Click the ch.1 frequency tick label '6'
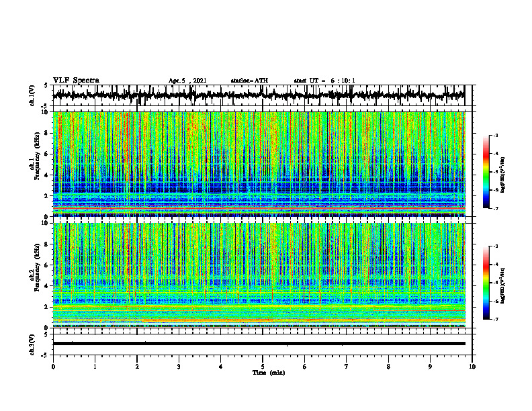 (x=47, y=154)
